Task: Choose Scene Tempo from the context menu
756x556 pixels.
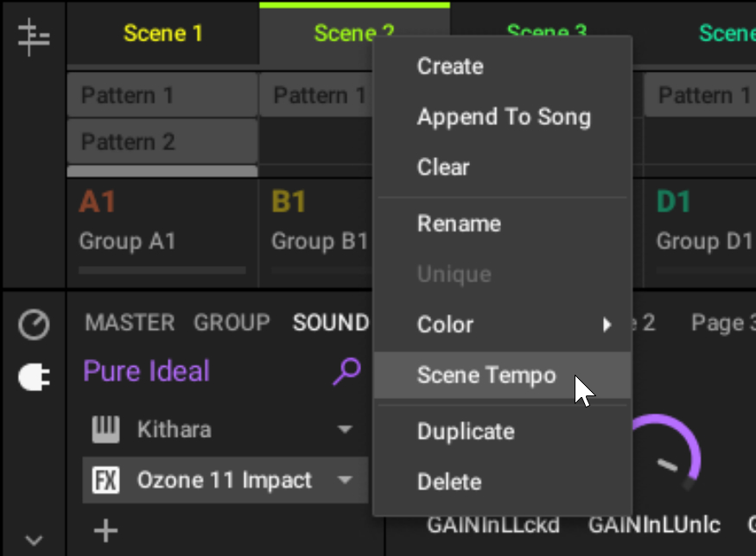Action: (488, 376)
